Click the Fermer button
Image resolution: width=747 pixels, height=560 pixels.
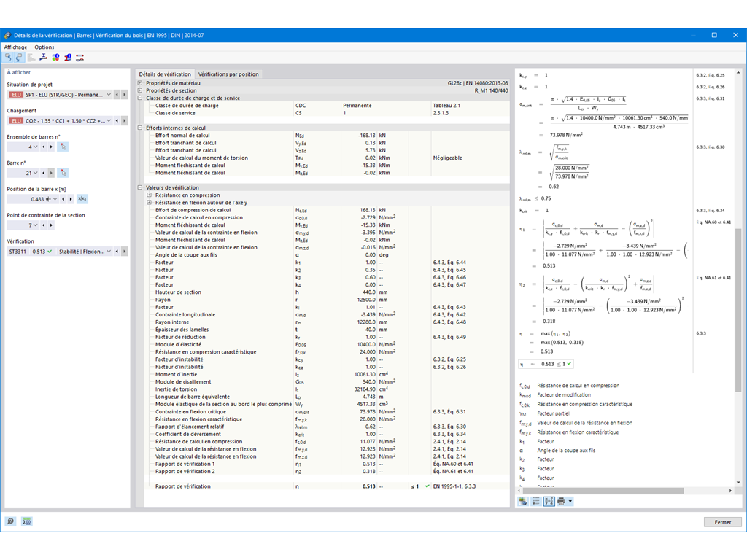tap(723, 522)
